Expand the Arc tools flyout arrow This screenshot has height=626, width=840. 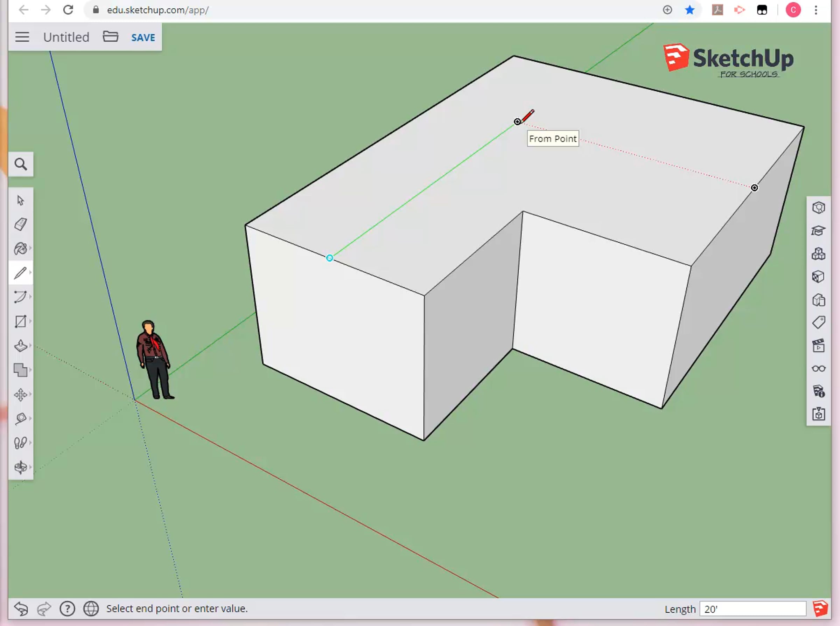(x=30, y=296)
